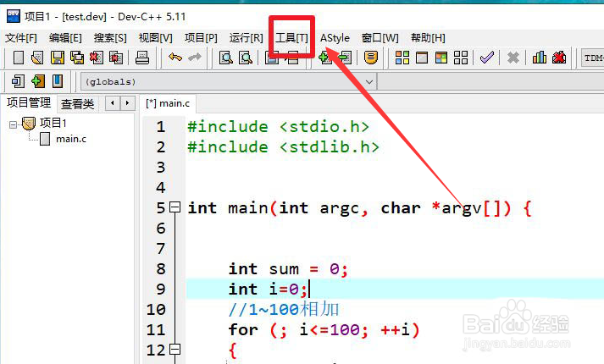Open the 搜索[S] menu

click(110, 38)
